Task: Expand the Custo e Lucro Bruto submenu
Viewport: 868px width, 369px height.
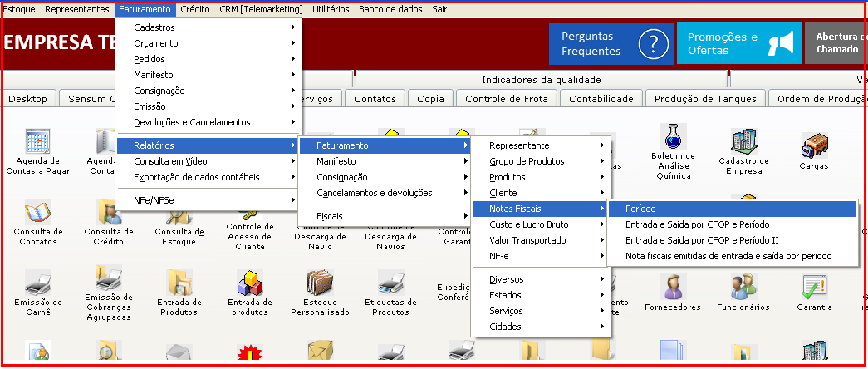Action: (541, 224)
